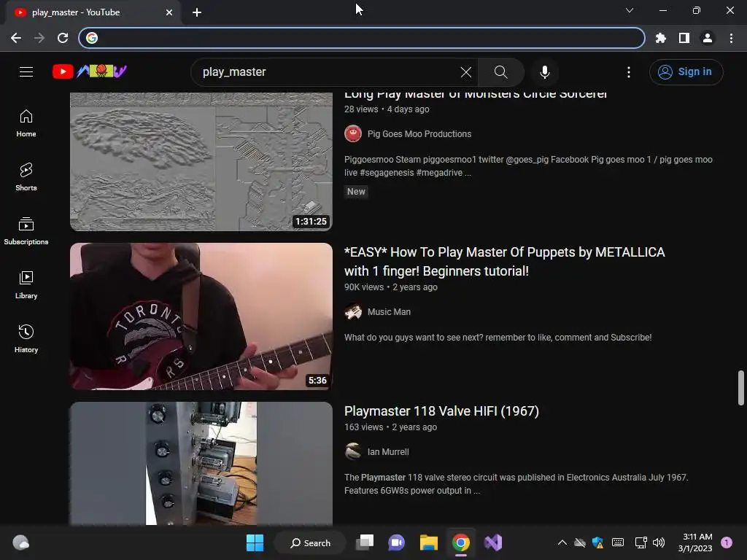The image size is (747, 560).
Task: Expand the tab search chevron
Action: click(630, 10)
